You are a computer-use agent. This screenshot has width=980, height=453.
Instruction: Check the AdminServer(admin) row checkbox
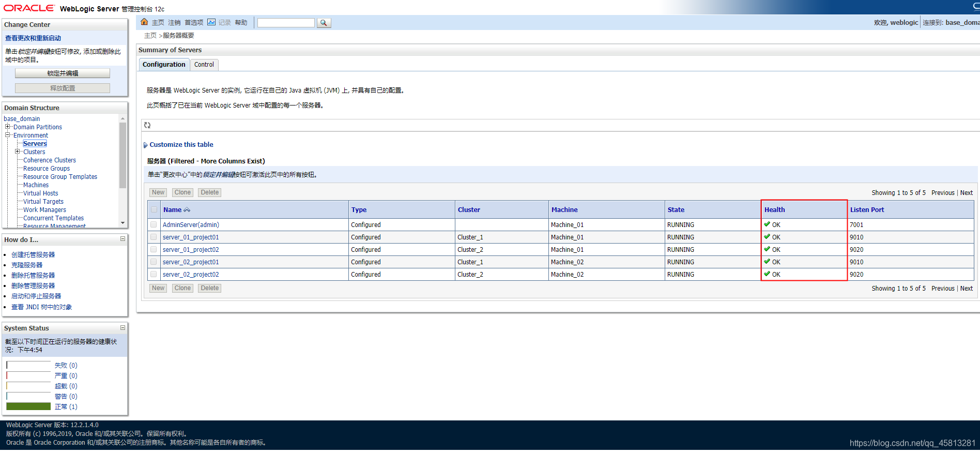154,225
